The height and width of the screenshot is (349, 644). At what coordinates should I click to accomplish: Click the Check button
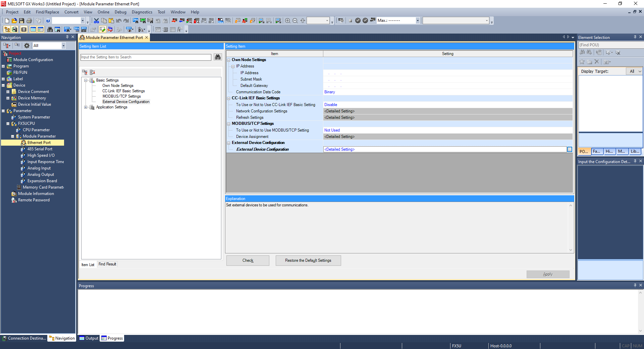248,261
